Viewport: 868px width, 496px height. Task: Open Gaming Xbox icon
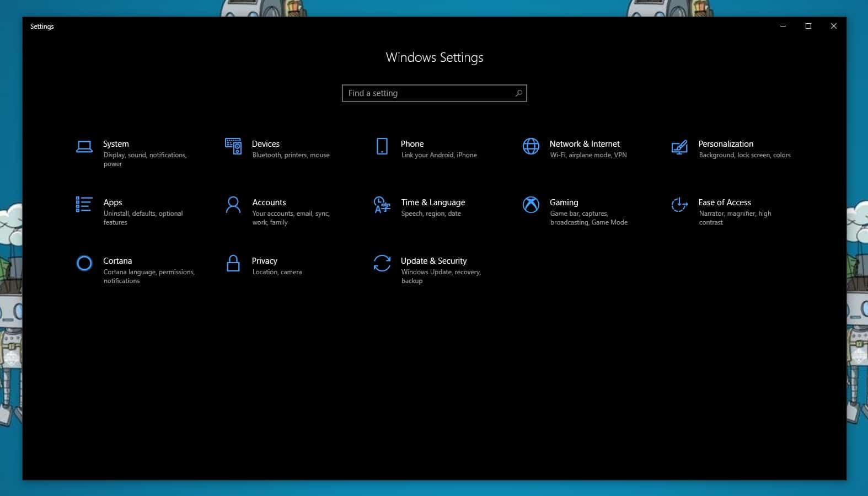click(531, 205)
